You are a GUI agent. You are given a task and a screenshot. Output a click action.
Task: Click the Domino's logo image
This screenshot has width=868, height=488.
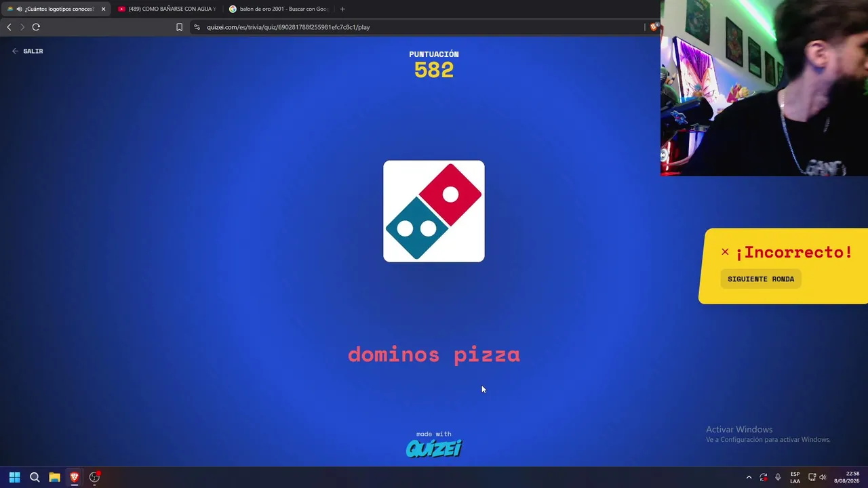tap(434, 211)
